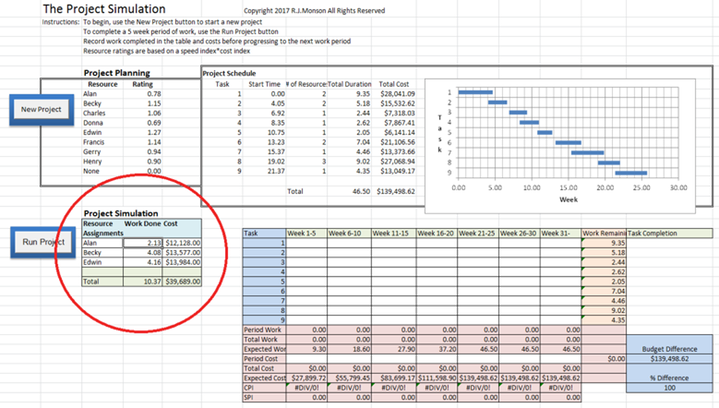719x408 pixels.
Task: Select Becky's simulation cost $13,577.00
Action: [x=182, y=253]
